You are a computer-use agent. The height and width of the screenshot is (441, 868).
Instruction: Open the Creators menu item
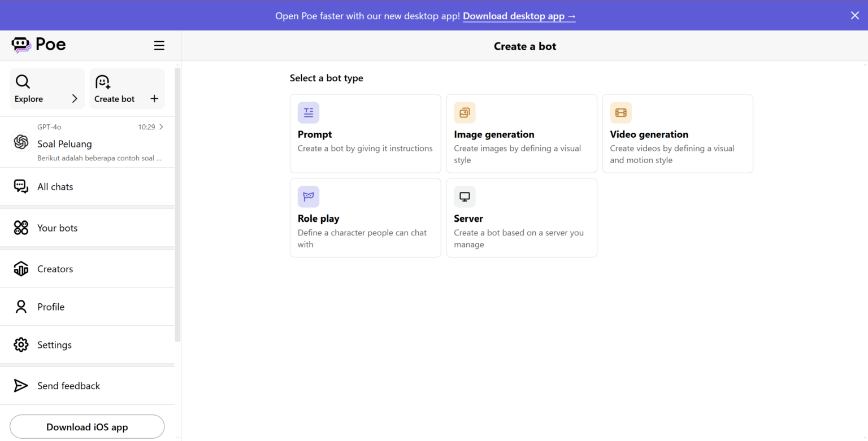(x=55, y=269)
